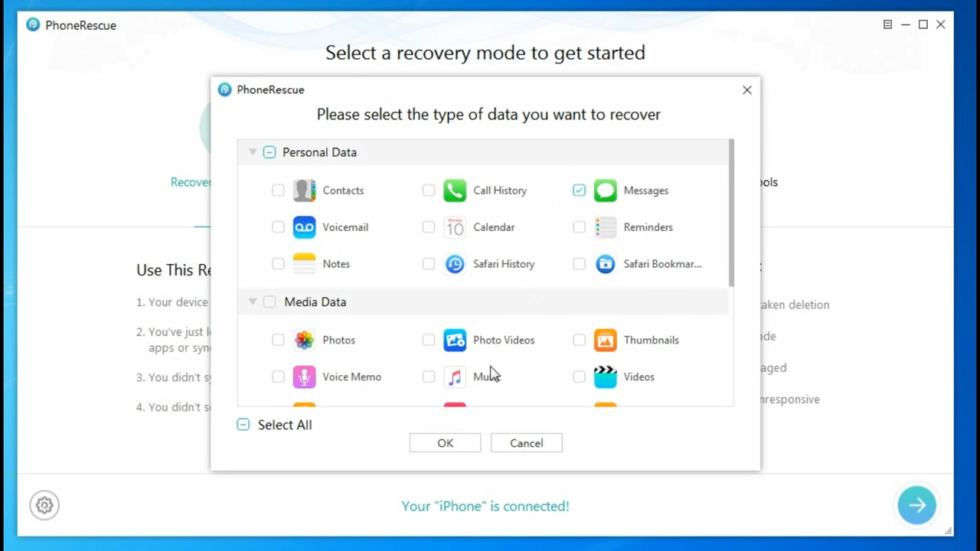
Task: Click the Thumbnails label
Action: click(x=652, y=340)
